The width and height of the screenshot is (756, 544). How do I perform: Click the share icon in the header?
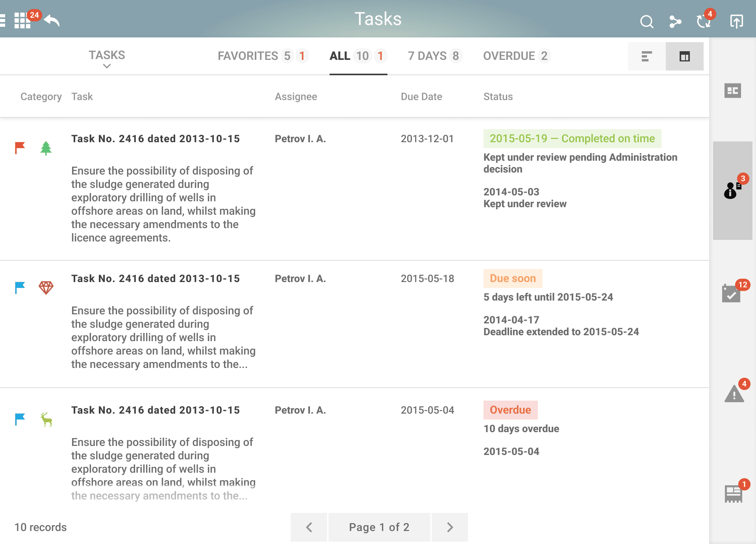(x=676, y=22)
